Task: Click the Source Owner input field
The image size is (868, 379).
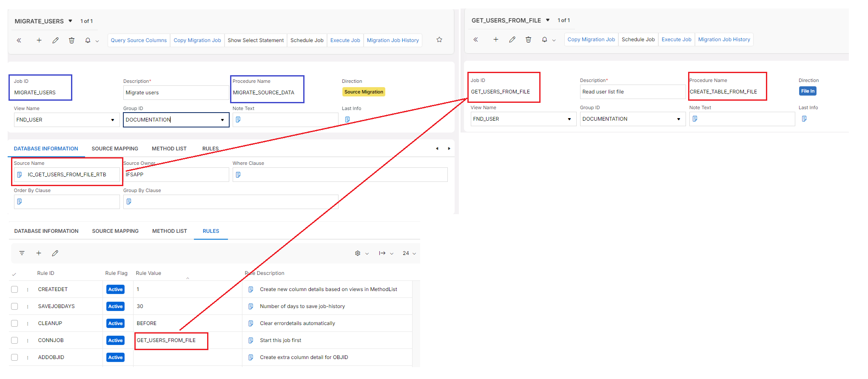Action: click(x=176, y=175)
